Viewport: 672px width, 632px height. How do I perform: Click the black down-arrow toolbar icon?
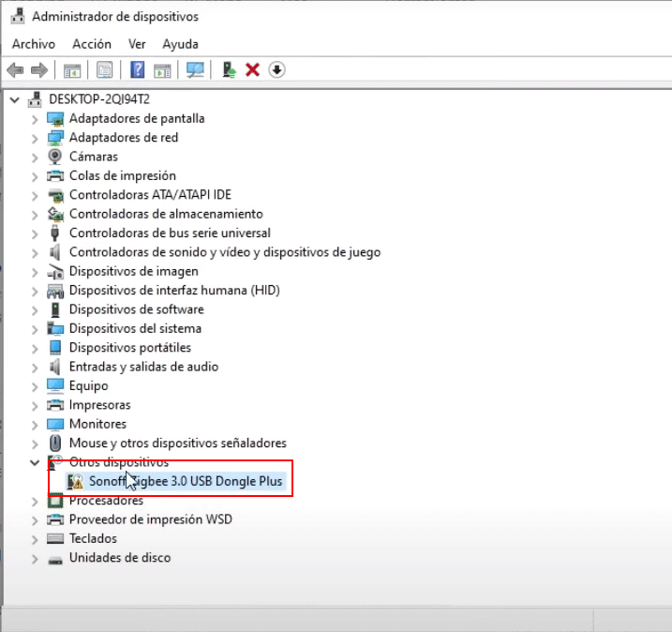276,70
